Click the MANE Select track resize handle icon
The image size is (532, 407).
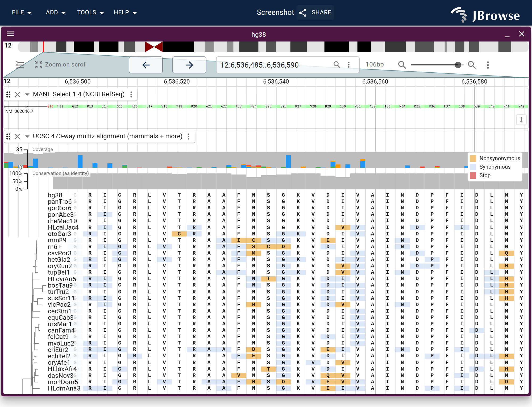(521, 120)
